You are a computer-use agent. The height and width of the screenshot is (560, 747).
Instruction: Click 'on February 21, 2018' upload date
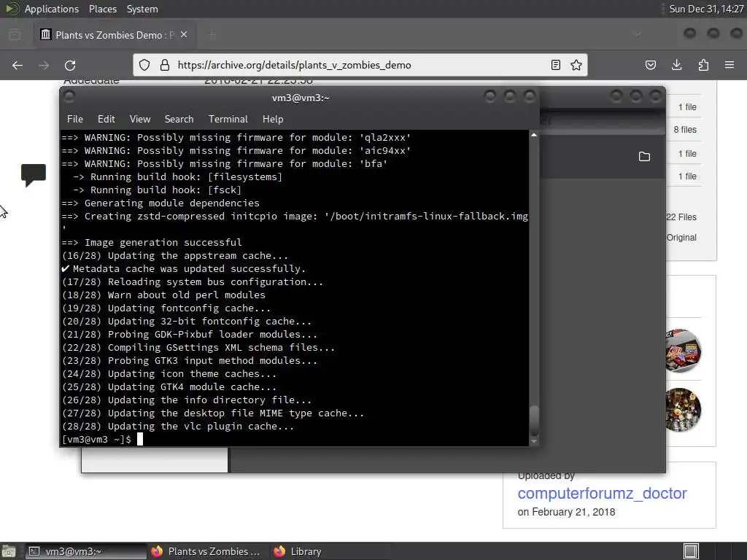click(566, 513)
